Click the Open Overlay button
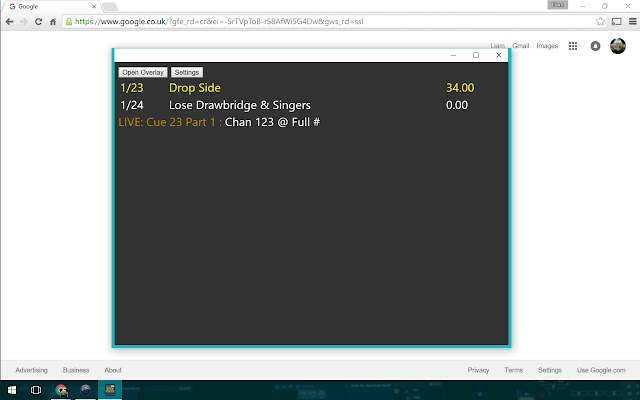The width and height of the screenshot is (640, 400). click(x=143, y=72)
